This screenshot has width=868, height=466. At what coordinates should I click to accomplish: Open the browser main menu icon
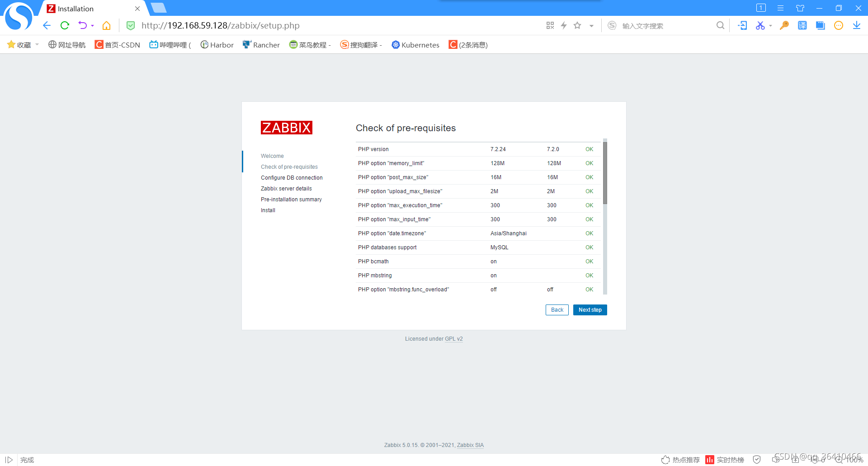[780, 8]
